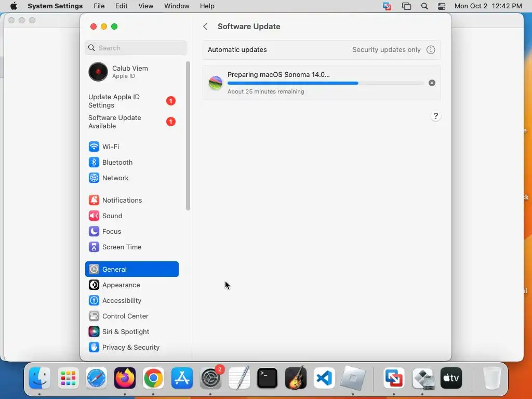Viewport: 532px width, 399px height.
Task: Launch Apple TV from the Dock
Action: pyautogui.click(x=451, y=378)
